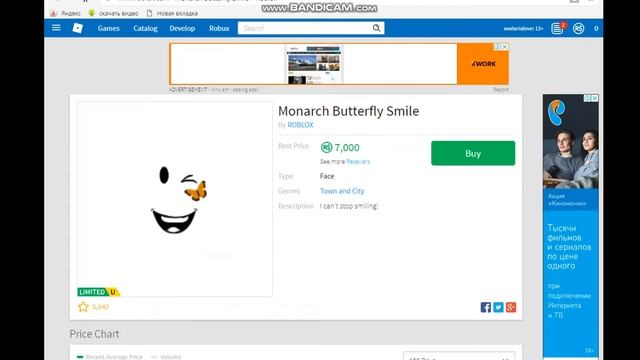
Task: Open the Robux menu item
Action: click(x=219, y=28)
